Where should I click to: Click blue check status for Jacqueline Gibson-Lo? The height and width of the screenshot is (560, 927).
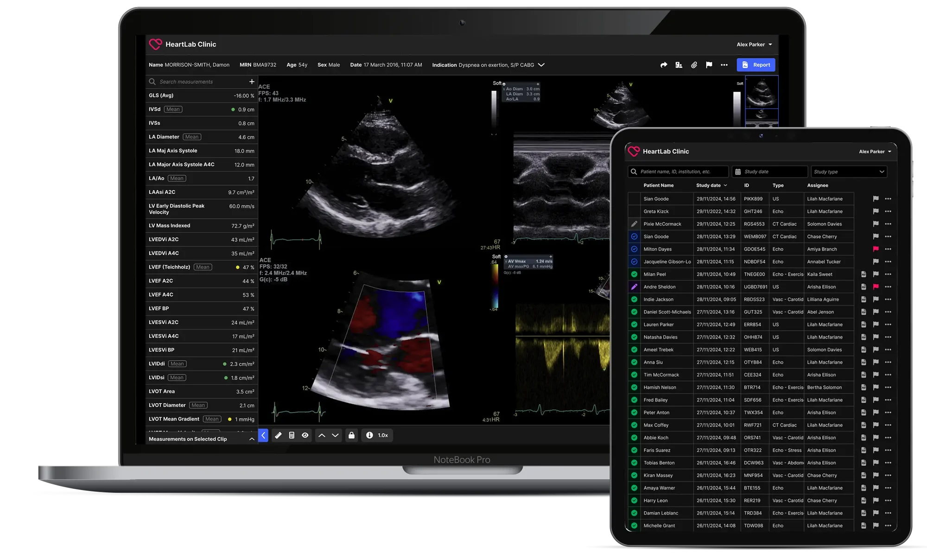click(x=634, y=261)
